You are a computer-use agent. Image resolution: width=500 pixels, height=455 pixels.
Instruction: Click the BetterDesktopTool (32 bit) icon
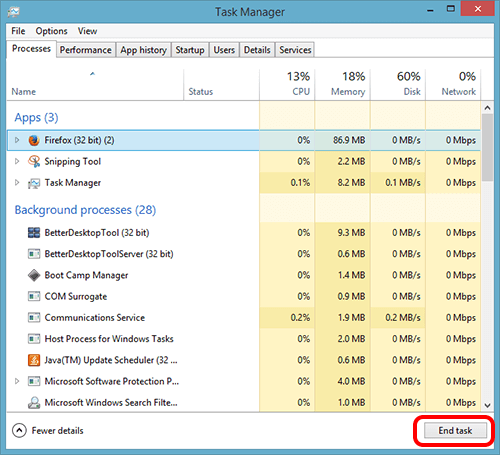pyautogui.click(x=34, y=233)
